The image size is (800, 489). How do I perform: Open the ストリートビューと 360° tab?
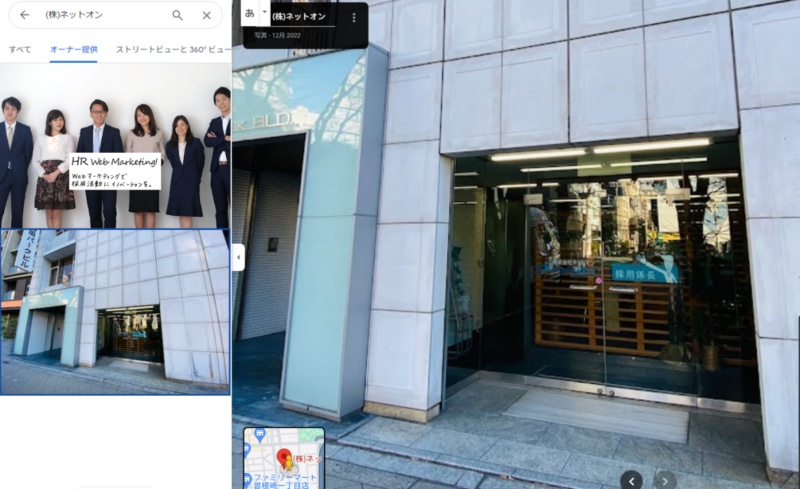pyautogui.click(x=172, y=49)
